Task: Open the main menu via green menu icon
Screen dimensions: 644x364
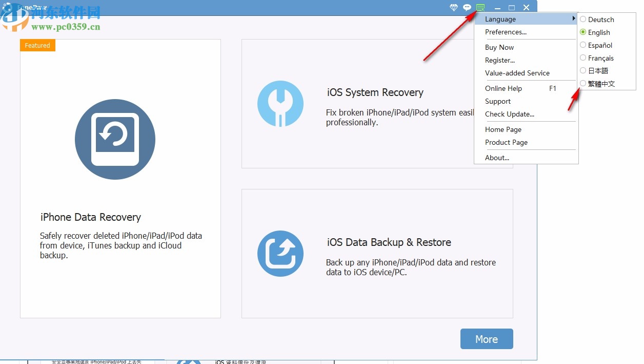Action: (480, 7)
